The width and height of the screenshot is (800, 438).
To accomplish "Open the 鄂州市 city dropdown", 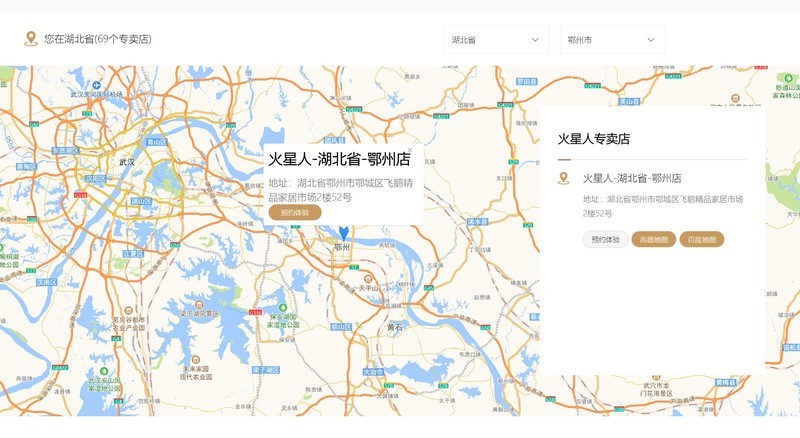I will 612,39.
